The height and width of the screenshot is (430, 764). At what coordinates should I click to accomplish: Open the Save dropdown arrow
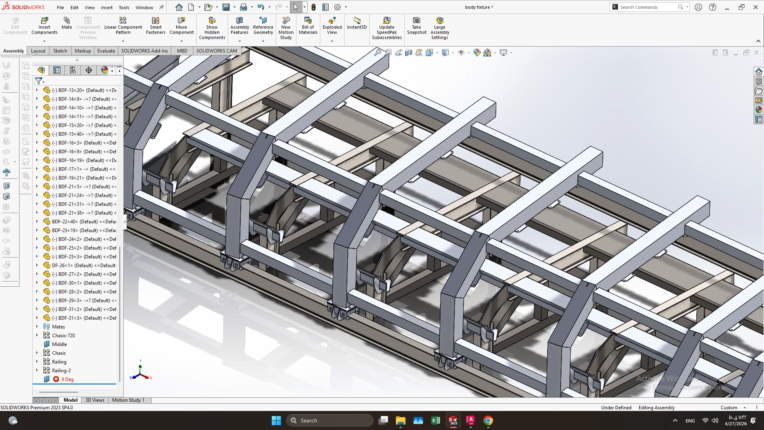[x=234, y=7]
